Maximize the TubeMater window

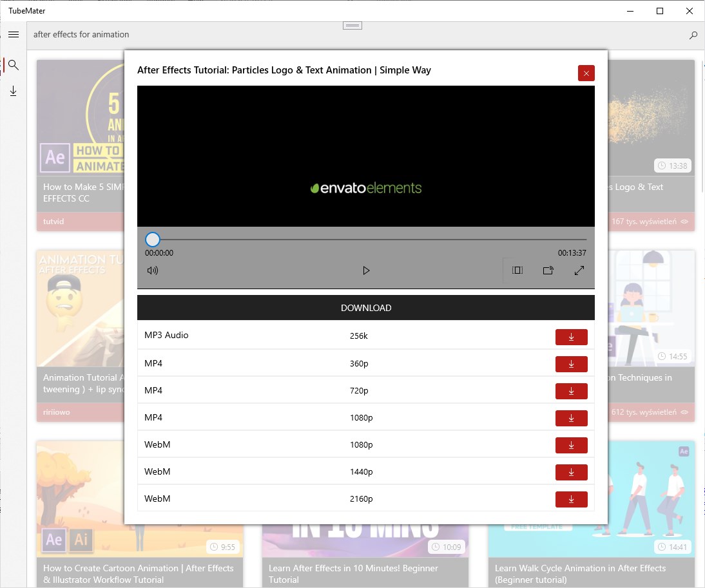click(660, 11)
